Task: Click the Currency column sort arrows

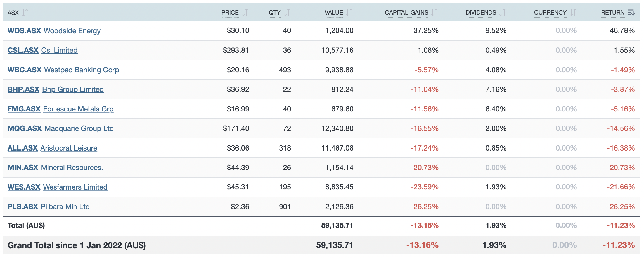Action: pos(573,13)
